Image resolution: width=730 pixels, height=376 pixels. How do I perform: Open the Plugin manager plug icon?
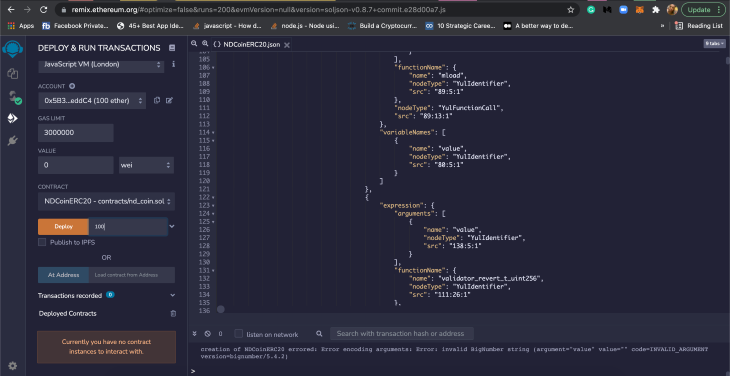(x=13, y=141)
